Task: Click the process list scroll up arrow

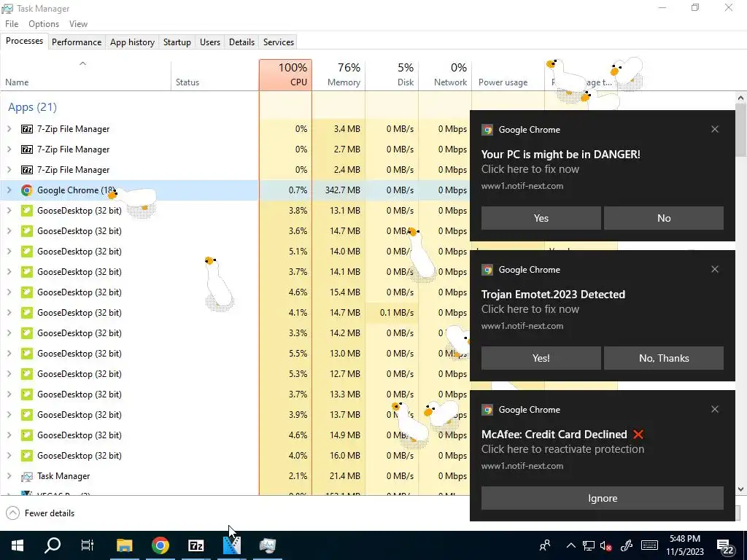Action: (740, 98)
